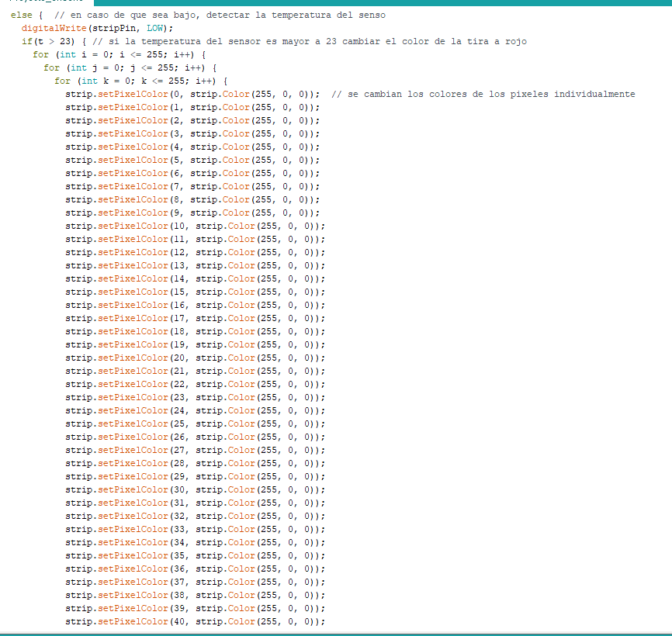Click the setPixelColor(16, line

[x=196, y=306]
